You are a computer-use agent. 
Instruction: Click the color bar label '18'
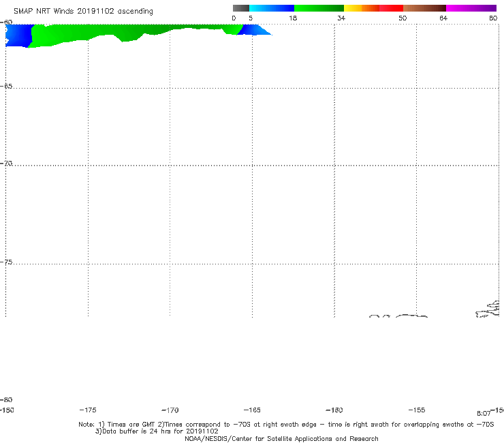pos(293,18)
